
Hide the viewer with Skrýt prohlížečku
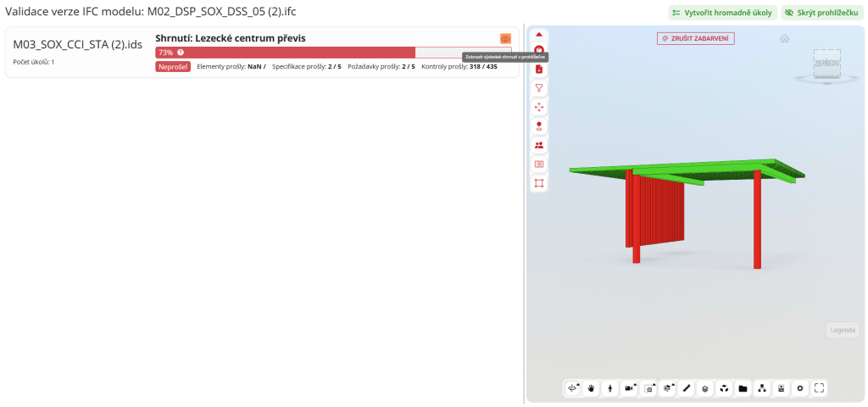[821, 13]
